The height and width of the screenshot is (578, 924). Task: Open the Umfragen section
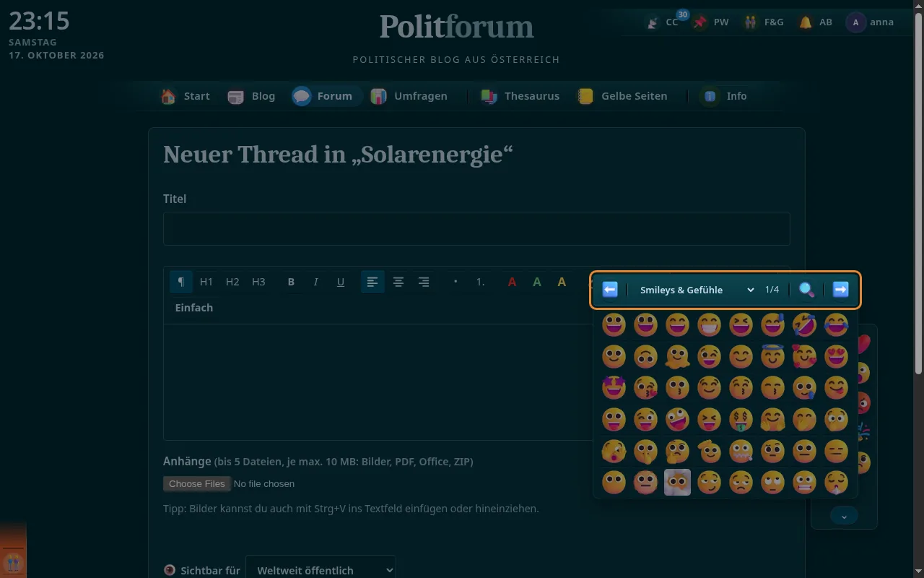(x=409, y=96)
